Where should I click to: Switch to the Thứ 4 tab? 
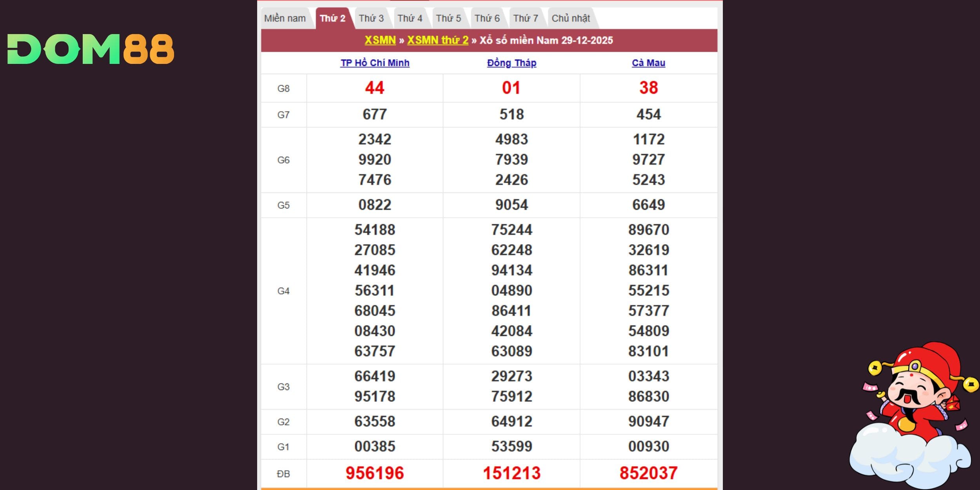pyautogui.click(x=410, y=18)
